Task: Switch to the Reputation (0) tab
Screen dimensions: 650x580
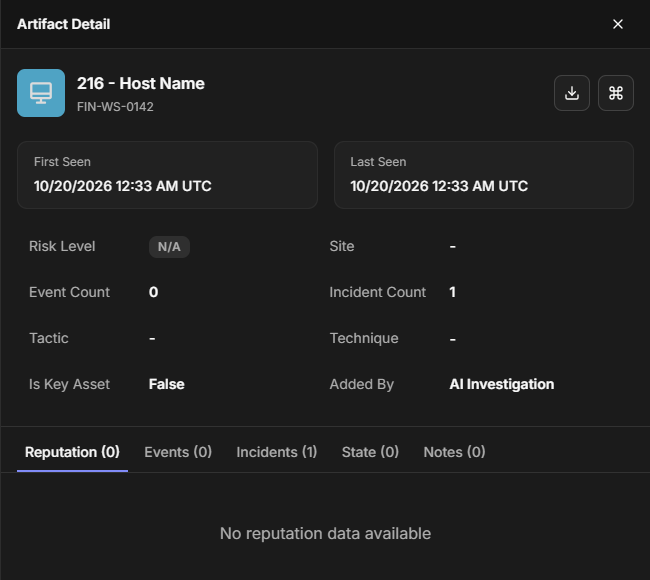Action: tap(72, 452)
